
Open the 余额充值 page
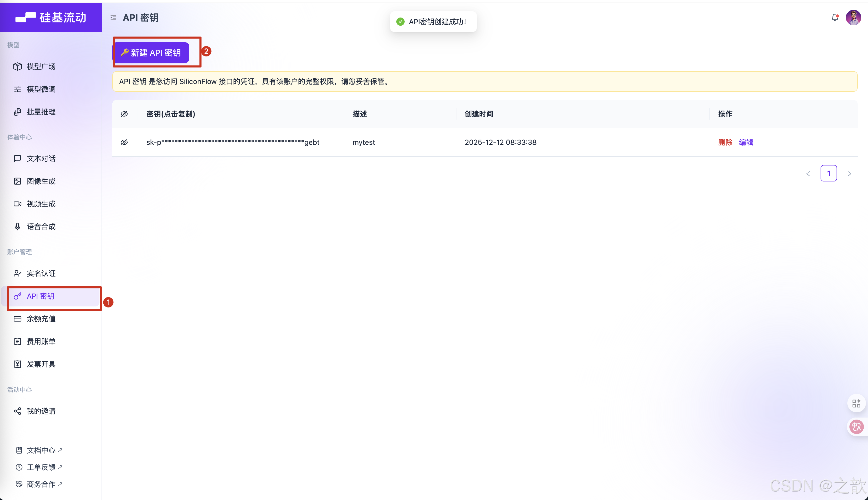41,319
